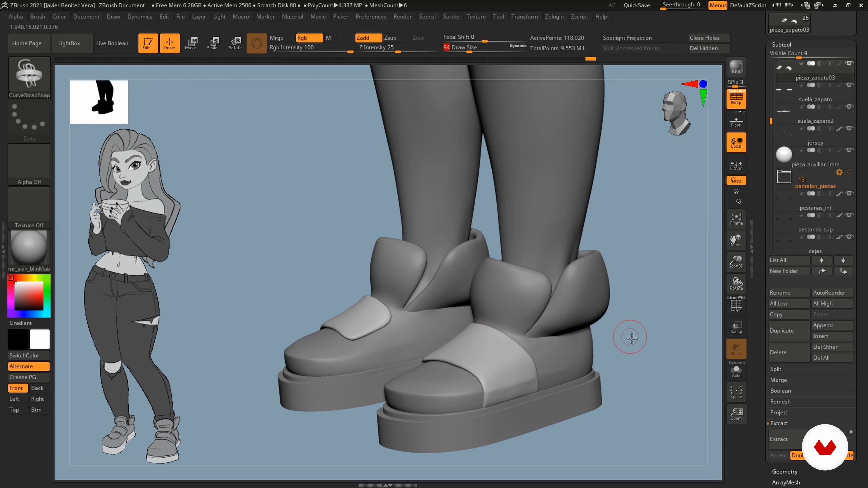Image resolution: width=868 pixels, height=488 pixels.
Task: Toggle Zadd sculpt mode
Action: pos(368,38)
